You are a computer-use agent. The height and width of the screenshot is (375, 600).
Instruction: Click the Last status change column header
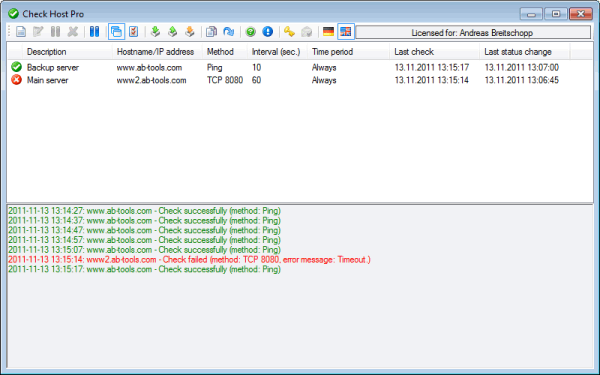(525, 52)
